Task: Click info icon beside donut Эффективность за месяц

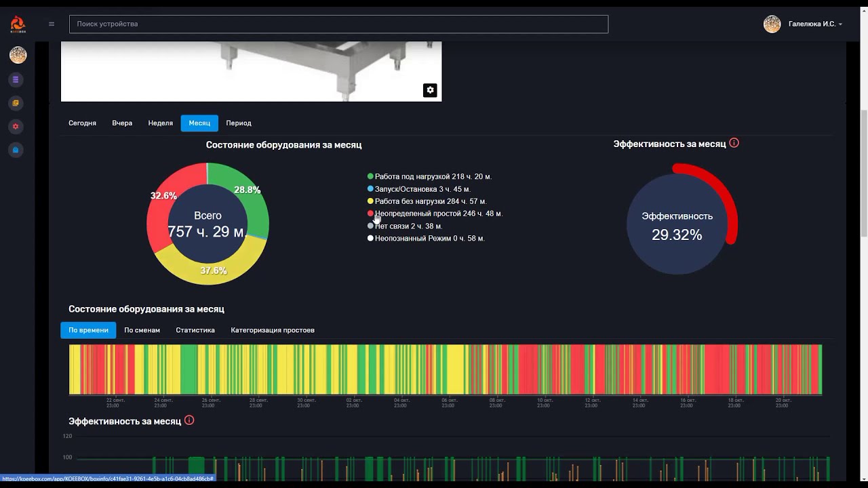Action: 734,143
